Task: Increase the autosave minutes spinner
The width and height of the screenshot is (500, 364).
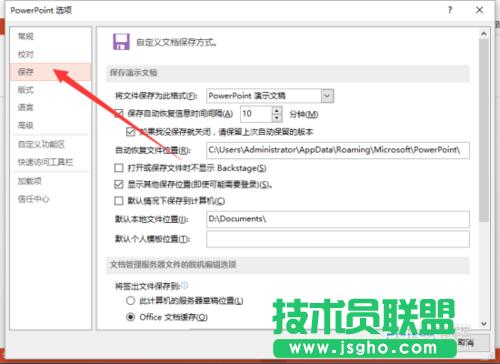Action: [x=277, y=110]
